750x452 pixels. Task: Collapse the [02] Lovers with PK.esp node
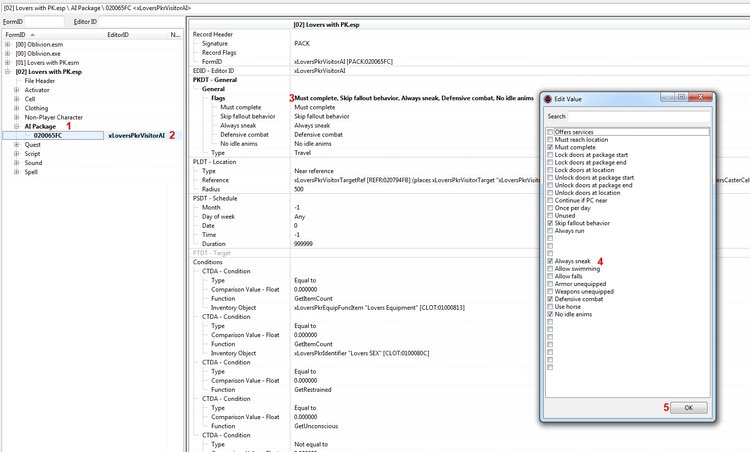(x=8, y=72)
